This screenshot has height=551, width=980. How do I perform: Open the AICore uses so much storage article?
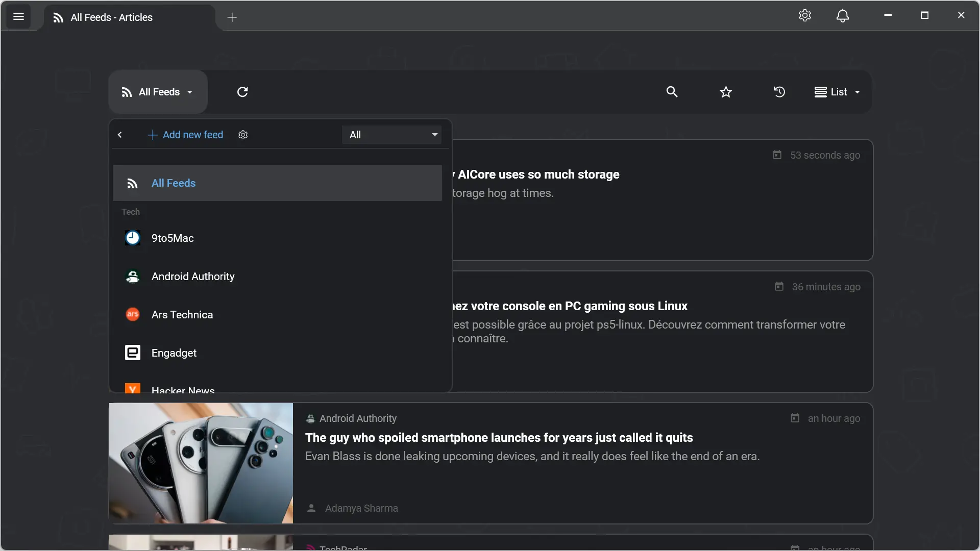tap(536, 174)
